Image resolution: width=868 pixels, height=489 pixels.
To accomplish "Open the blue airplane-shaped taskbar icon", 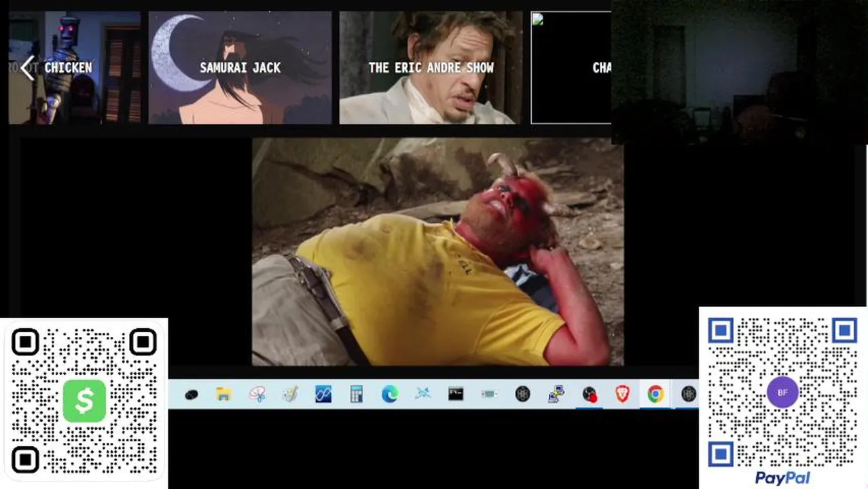I will [422, 394].
